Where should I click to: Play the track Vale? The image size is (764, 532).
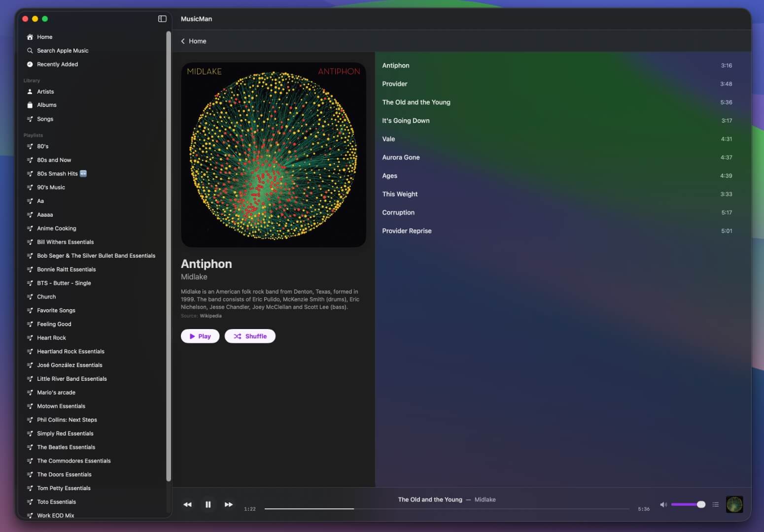coord(557,139)
